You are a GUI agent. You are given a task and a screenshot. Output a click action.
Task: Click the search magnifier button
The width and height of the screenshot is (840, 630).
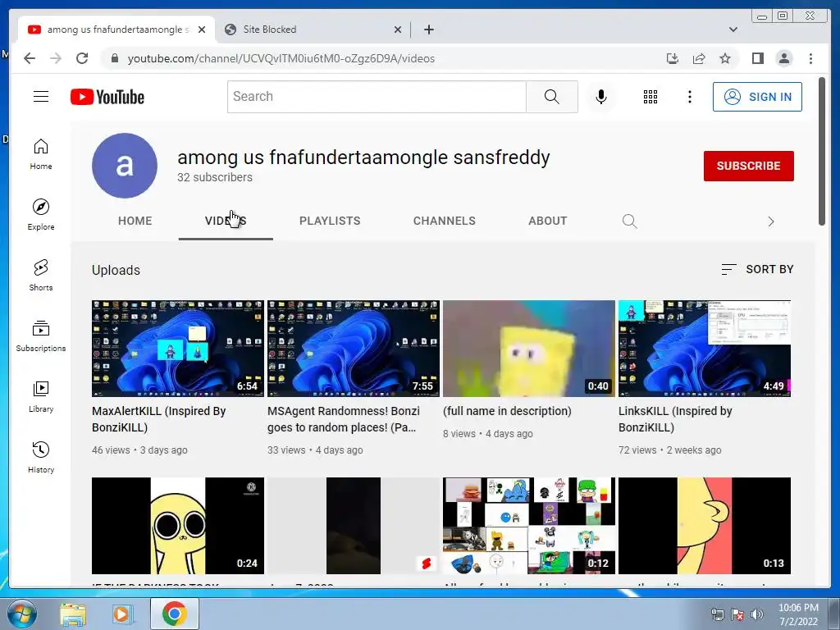pos(552,97)
